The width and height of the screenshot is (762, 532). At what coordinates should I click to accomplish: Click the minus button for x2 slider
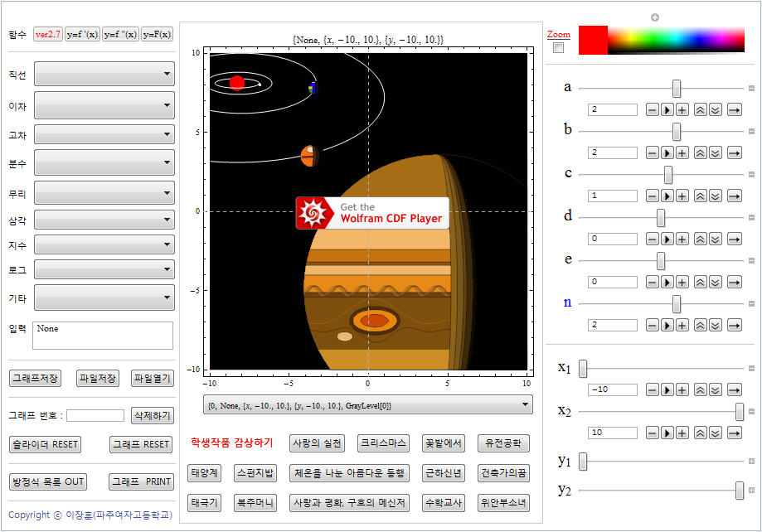653,433
